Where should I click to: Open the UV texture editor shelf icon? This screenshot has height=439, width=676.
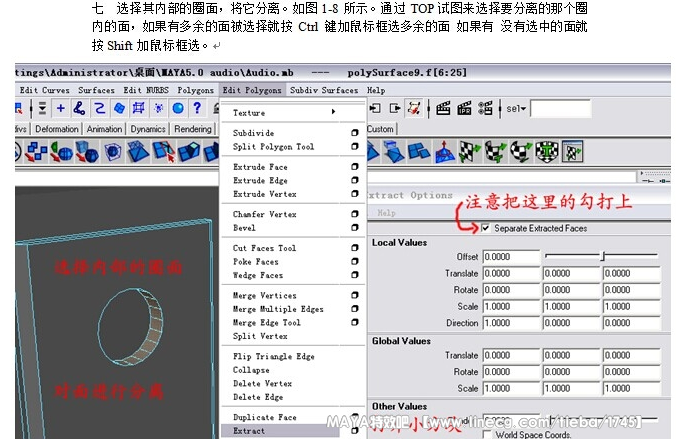click(572, 152)
